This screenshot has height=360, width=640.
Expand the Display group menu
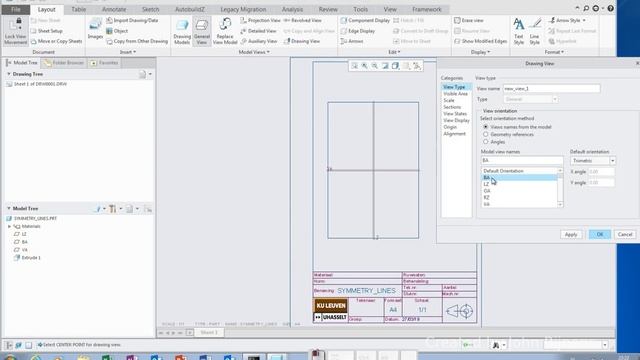coord(480,52)
